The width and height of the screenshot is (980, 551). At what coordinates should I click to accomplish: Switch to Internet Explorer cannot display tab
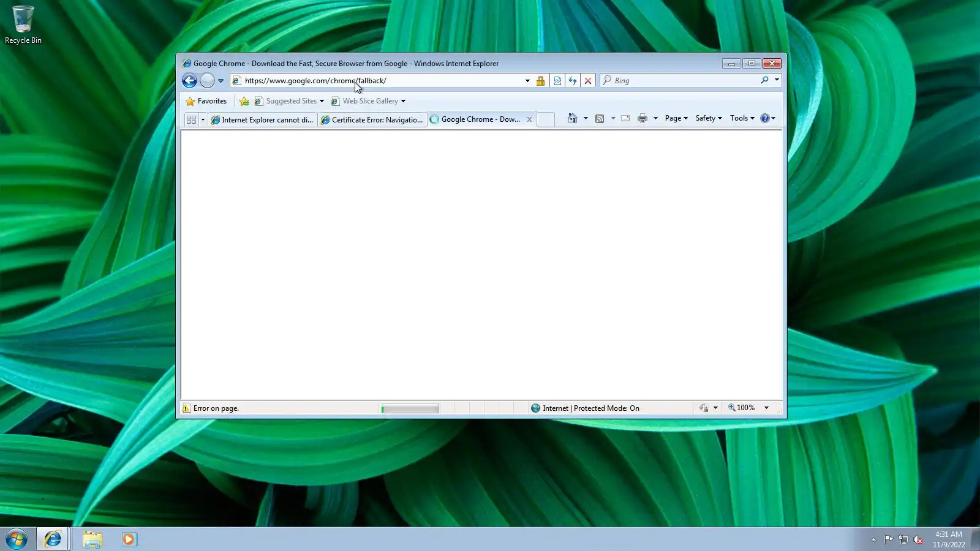coord(262,120)
